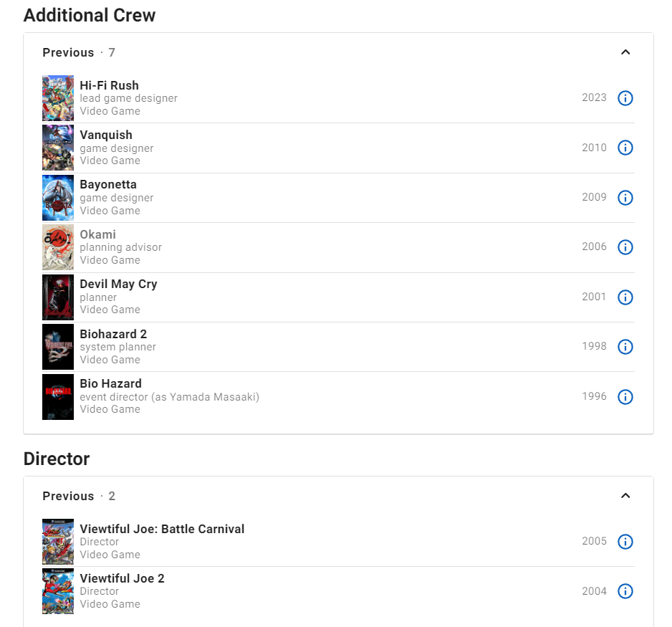Click info icon for Viewtiful Joe: Battle Carnival
Viewport: 672px width, 627px height.
pos(625,542)
